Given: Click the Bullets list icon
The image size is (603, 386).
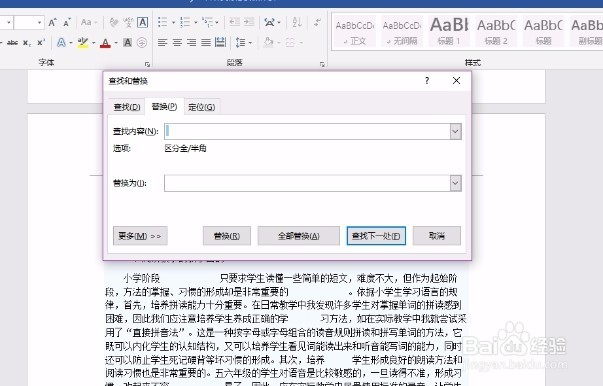Looking at the screenshot, I should (x=163, y=22).
